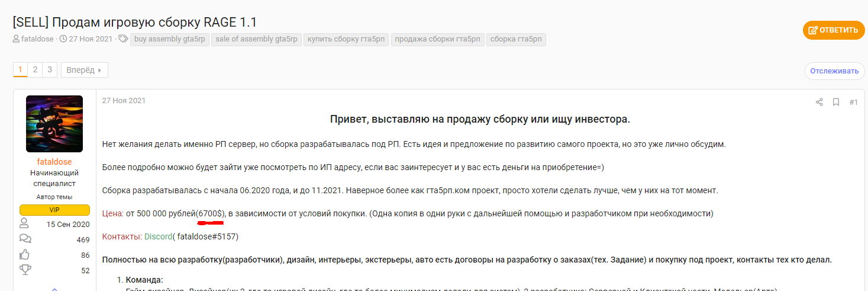868x291 pixels.
Task: Click the reaction score 86
Action: (x=85, y=255)
